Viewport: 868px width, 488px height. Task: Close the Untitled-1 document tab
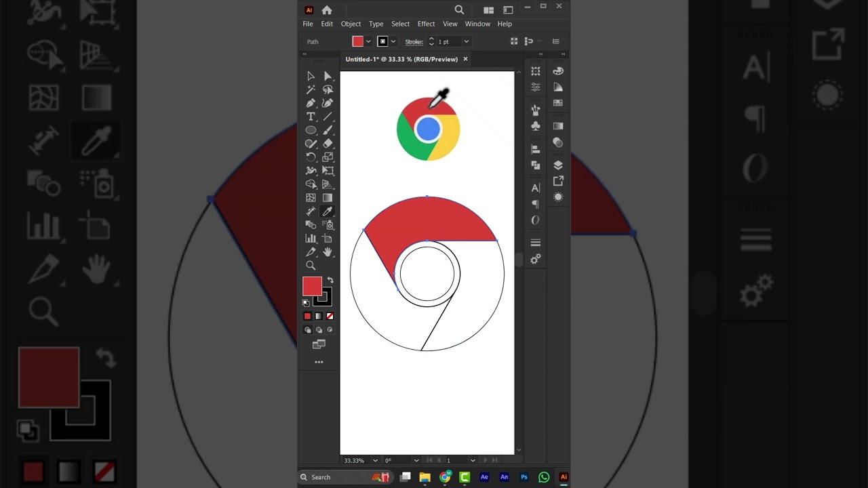465,59
